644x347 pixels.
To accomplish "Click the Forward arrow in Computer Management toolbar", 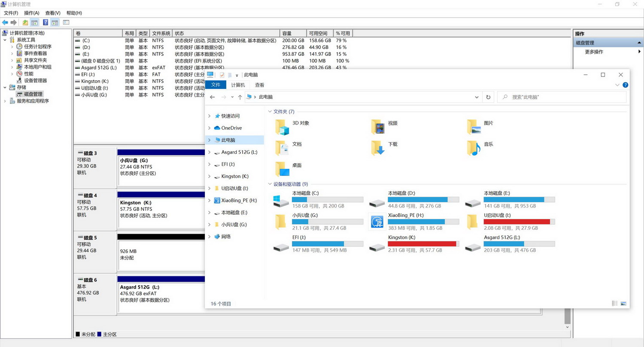I will [x=14, y=22].
